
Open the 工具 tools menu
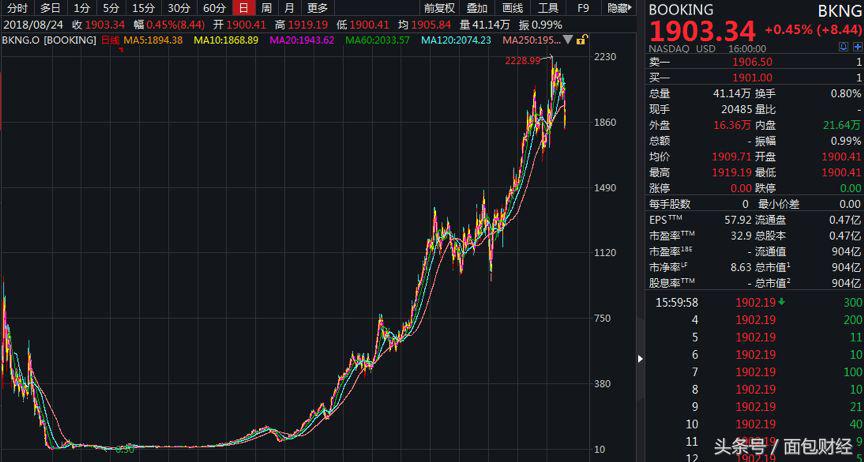(548, 8)
